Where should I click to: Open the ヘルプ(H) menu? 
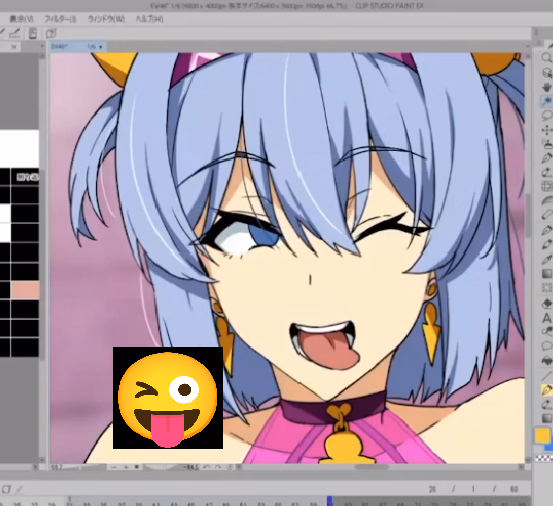point(150,19)
